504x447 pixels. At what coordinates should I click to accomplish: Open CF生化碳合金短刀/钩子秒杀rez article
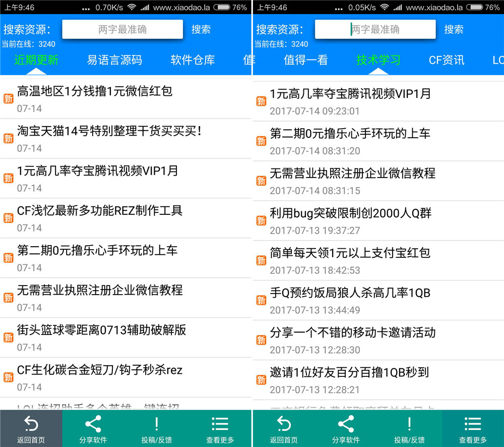click(125, 377)
